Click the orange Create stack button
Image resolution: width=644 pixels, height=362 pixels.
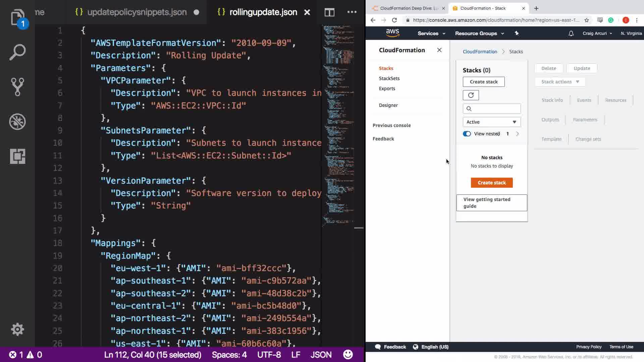click(x=491, y=183)
